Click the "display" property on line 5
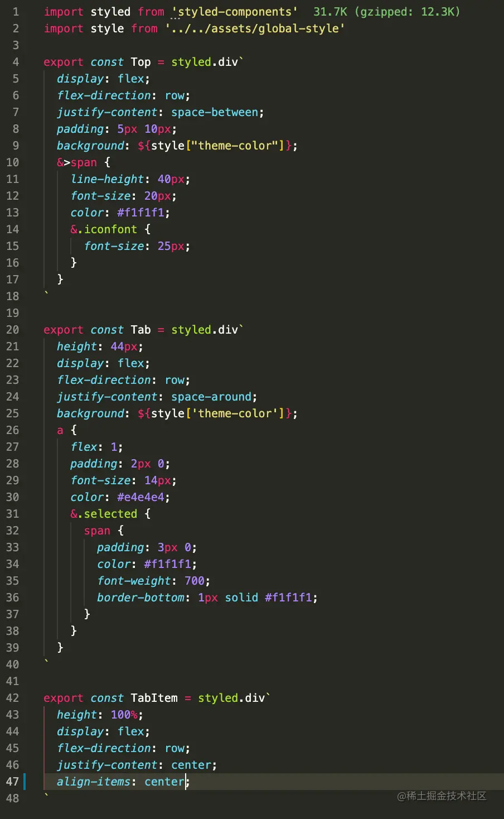 pyautogui.click(x=80, y=79)
